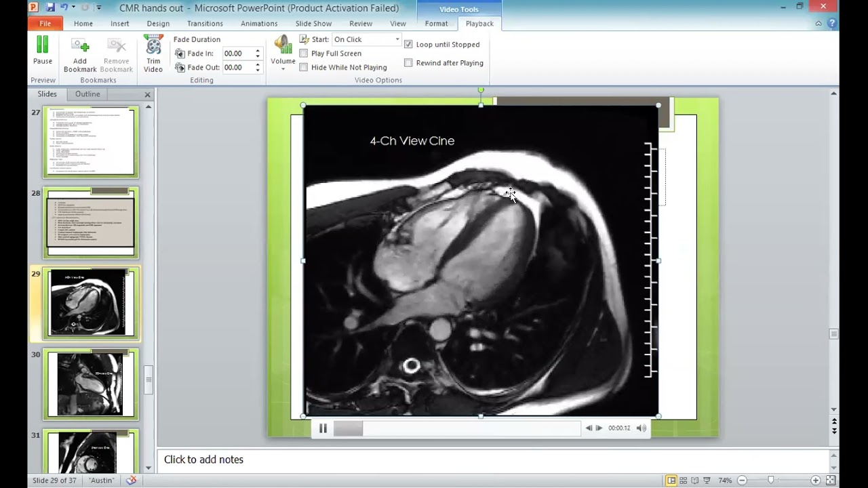Check Hide While Not Playing

click(x=304, y=67)
